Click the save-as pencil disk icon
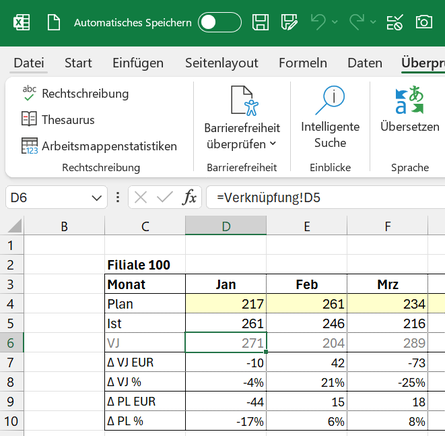This screenshot has height=436, width=445. [289, 23]
